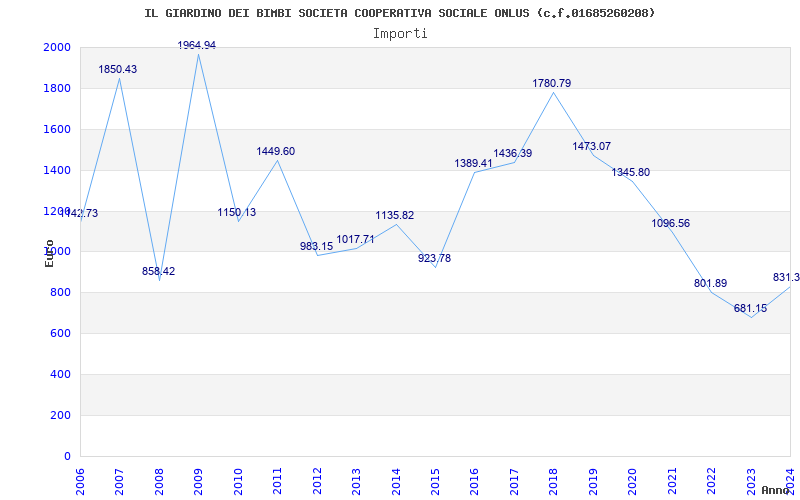The height and width of the screenshot is (500, 800).
Task: Click the Anno axis label
Action: [x=776, y=490]
